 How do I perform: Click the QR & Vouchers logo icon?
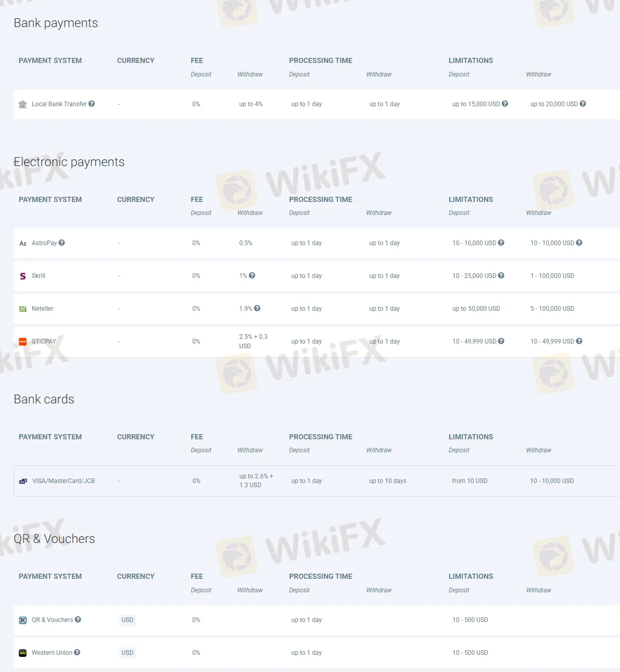(22, 620)
